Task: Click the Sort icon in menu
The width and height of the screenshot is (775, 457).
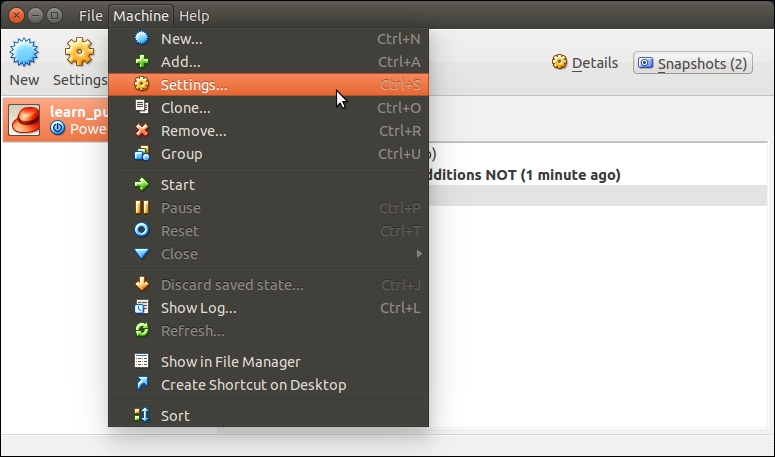Action: [142, 416]
